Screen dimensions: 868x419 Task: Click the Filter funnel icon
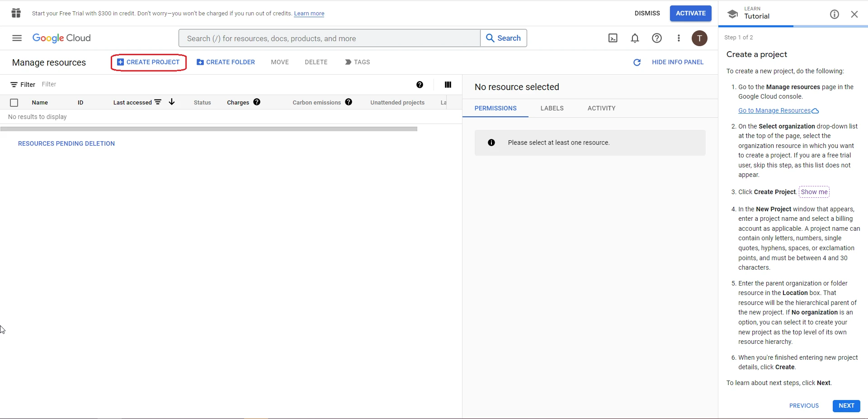tap(14, 85)
